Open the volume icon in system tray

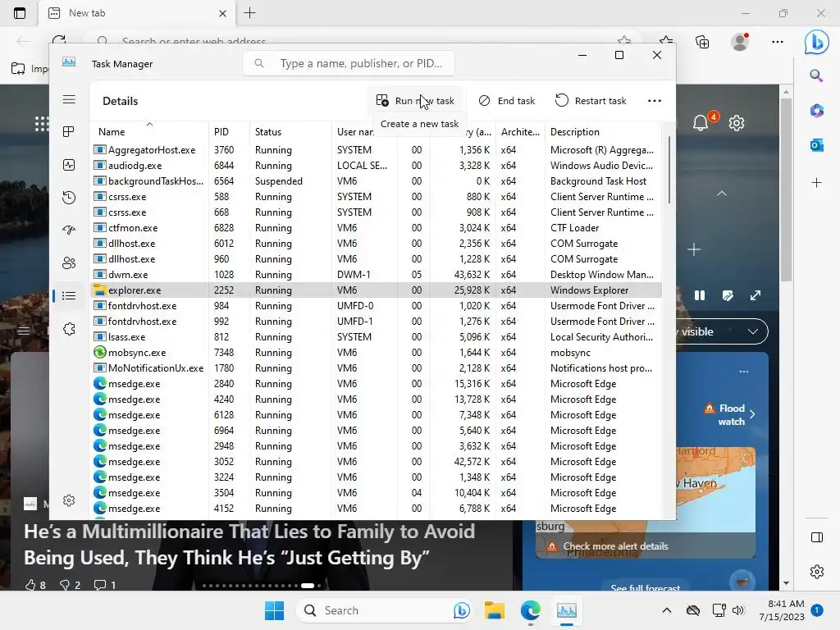738,610
